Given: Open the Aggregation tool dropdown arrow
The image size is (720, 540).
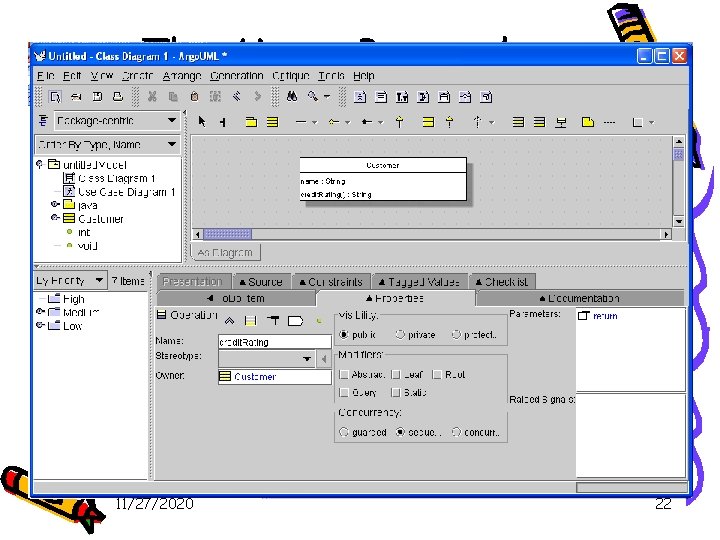Looking at the screenshot, I should click(348, 122).
